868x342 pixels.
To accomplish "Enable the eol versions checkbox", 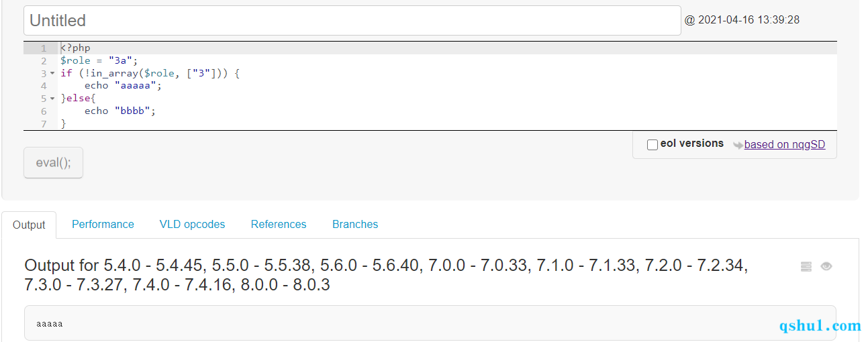I will coord(653,144).
